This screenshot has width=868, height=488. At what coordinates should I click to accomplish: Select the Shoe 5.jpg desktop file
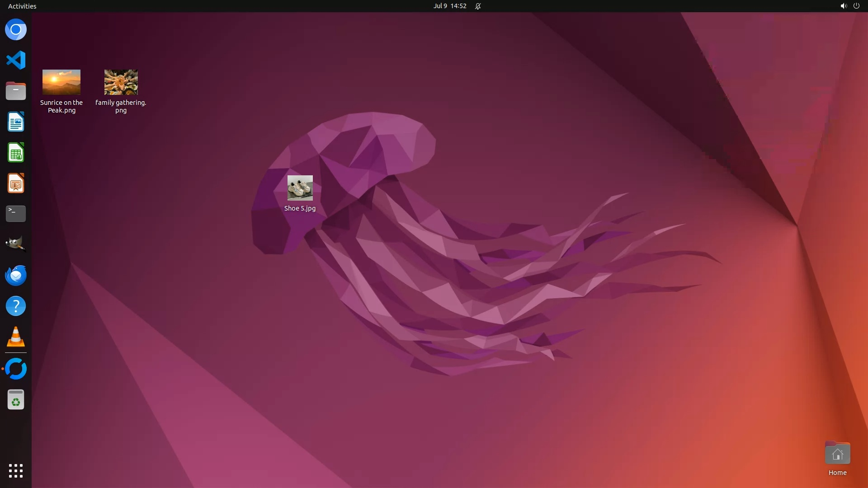coord(300,188)
